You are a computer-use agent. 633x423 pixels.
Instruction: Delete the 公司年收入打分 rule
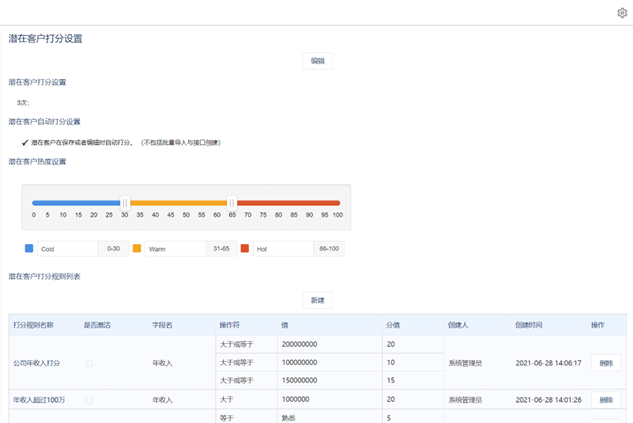tap(605, 363)
